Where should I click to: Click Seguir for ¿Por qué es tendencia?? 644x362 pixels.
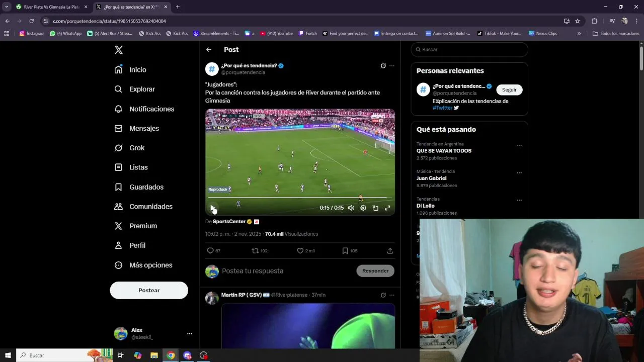tap(509, 89)
